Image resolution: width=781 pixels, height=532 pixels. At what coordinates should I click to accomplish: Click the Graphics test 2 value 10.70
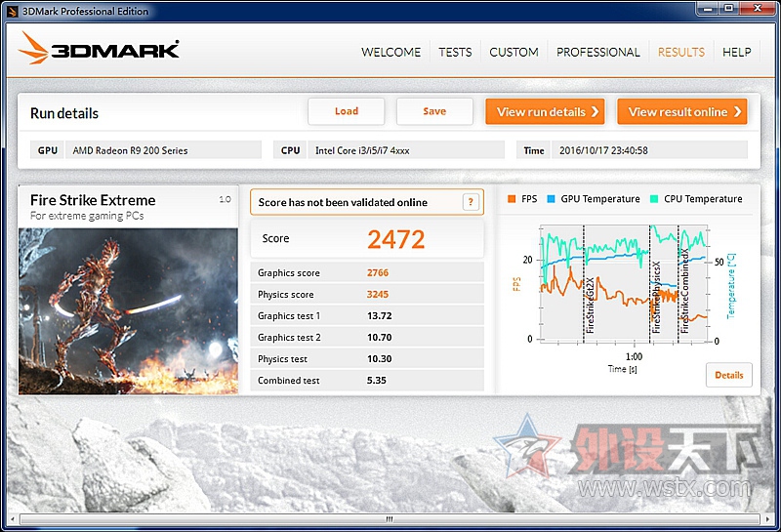[380, 337]
